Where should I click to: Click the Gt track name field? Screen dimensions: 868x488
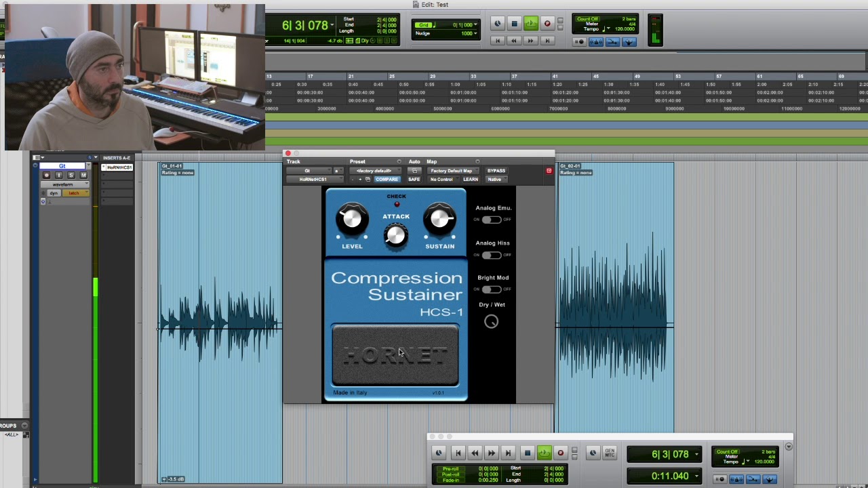[x=62, y=167]
